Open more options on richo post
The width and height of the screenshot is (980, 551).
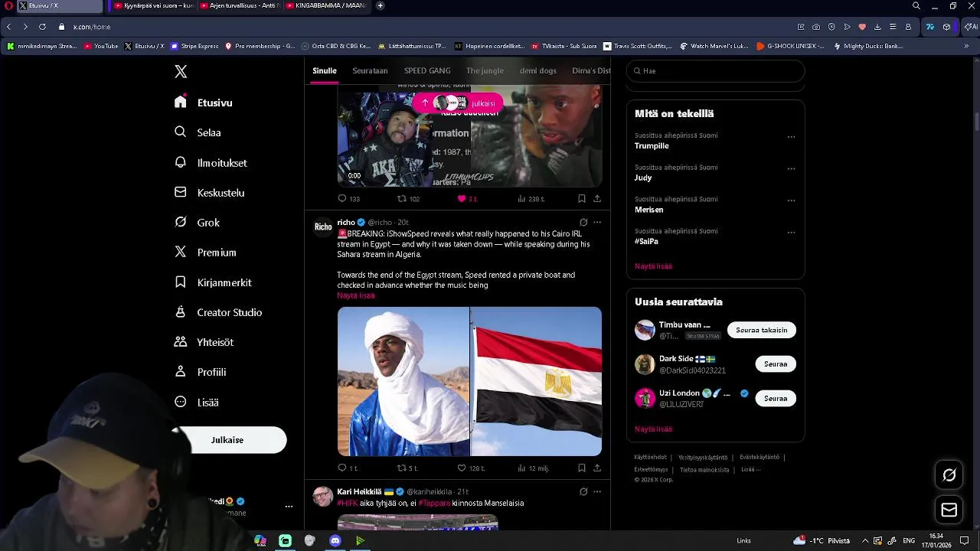(597, 222)
